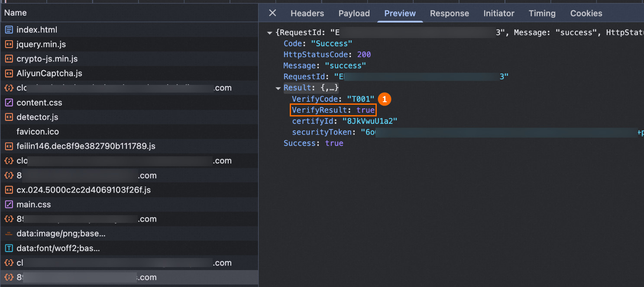Select the favicon.ico request row
The width and height of the screenshot is (644, 287).
(x=38, y=132)
